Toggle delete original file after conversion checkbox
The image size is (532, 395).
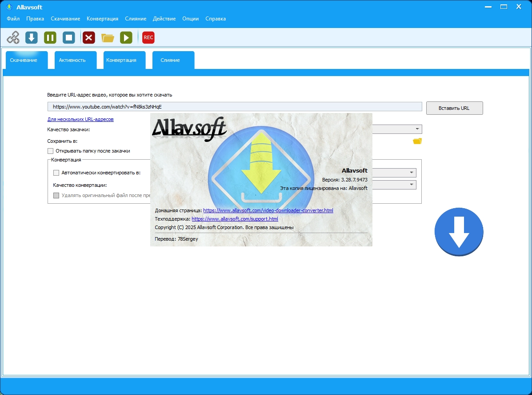[x=56, y=195]
